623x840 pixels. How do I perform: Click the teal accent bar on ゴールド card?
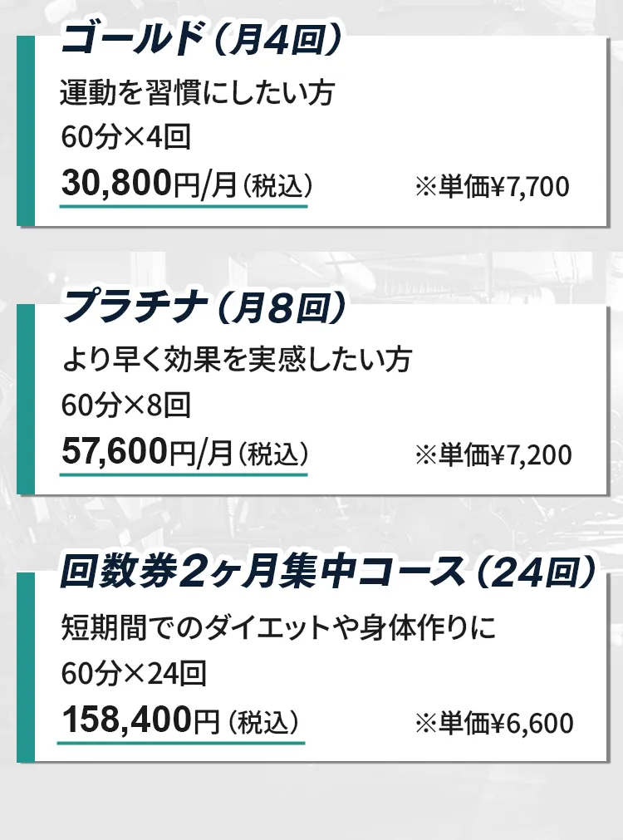coord(26,131)
